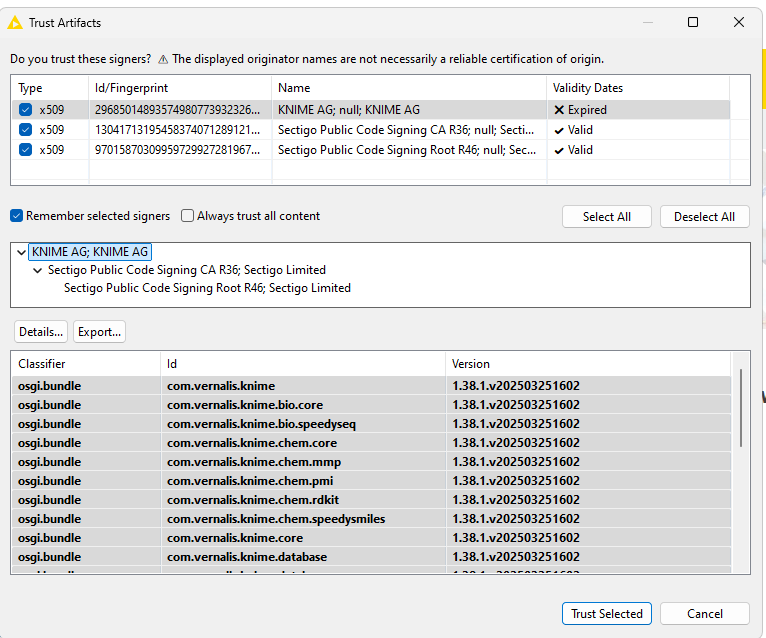
Task: Select Sectigo Public Code Signing CA R36 name cell
Action: [409, 130]
